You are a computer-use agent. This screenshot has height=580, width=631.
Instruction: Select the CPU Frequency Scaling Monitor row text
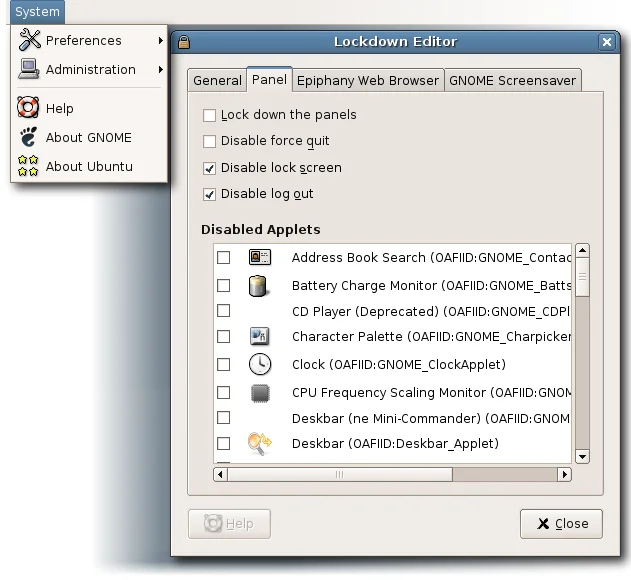pyautogui.click(x=431, y=392)
